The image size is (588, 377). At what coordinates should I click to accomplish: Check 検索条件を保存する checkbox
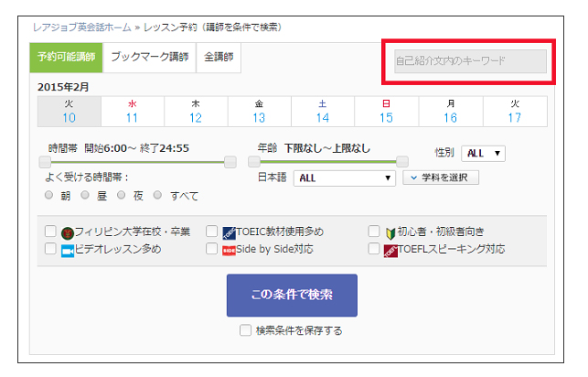pyautogui.click(x=245, y=330)
